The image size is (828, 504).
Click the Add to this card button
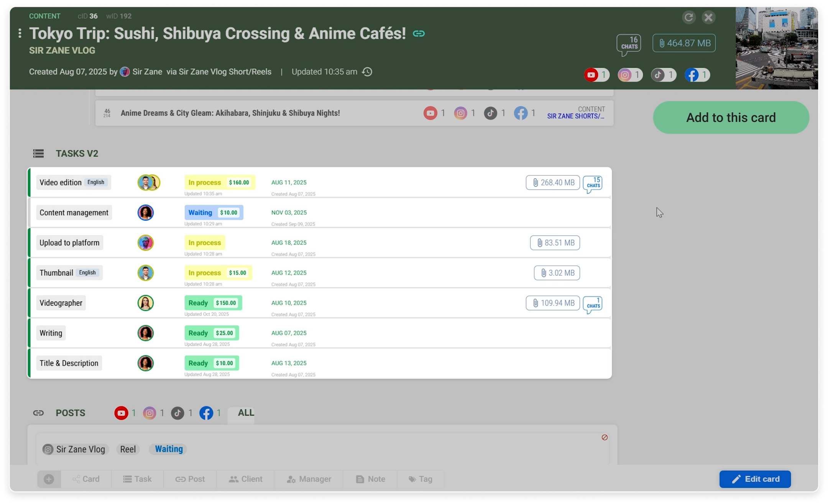coord(731,118)
